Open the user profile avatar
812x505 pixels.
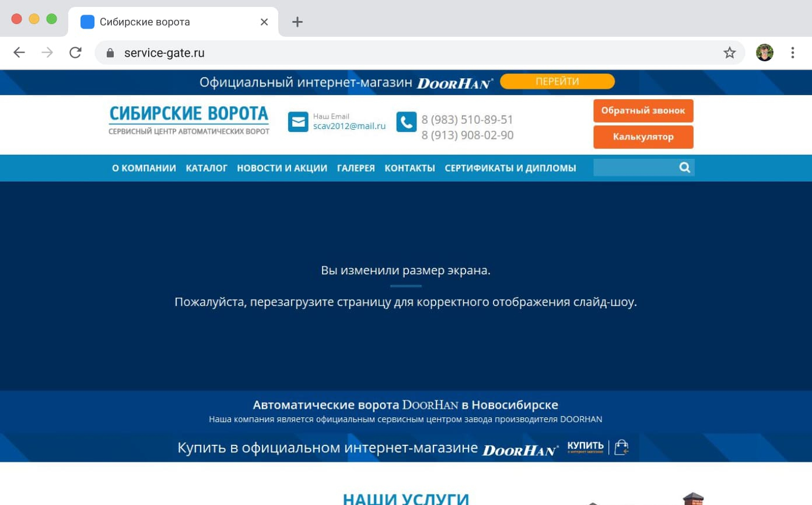coord(765,53)
